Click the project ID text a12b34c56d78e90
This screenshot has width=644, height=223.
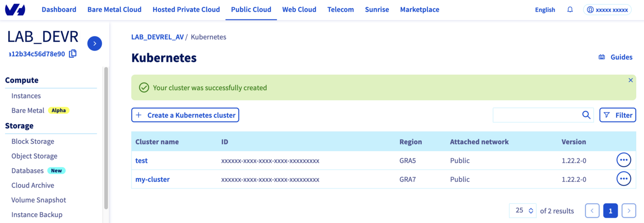[37, 54]
